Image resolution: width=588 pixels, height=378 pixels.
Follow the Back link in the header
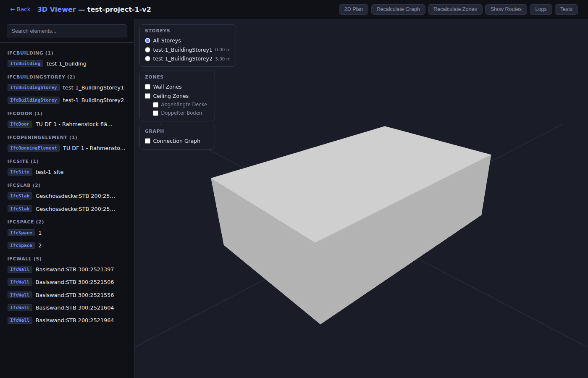(20, 9)
